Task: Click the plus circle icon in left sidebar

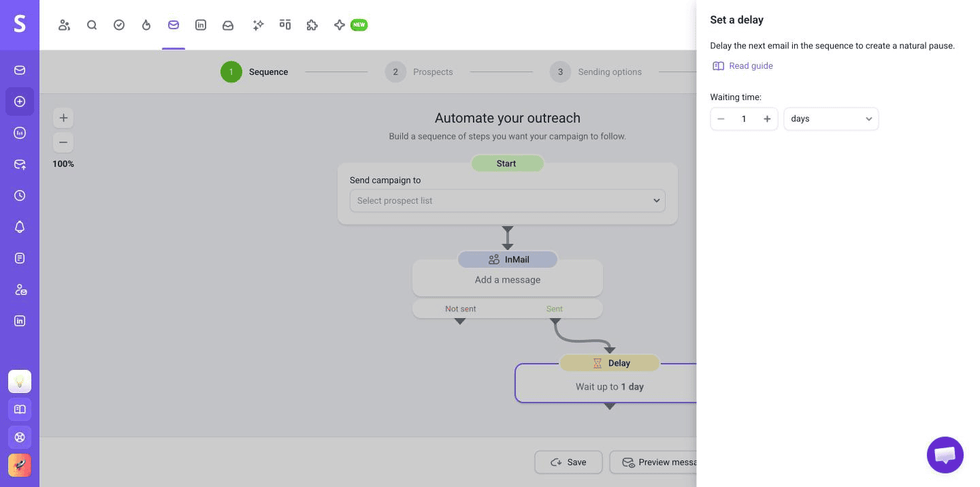Action: pos(20,101)
